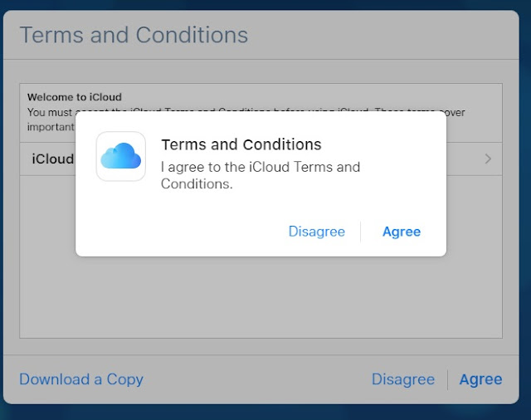This screenshot has width=531, height=420.
Task: Click the iCloud cloud icon in dialog
Action: (121, 156)
